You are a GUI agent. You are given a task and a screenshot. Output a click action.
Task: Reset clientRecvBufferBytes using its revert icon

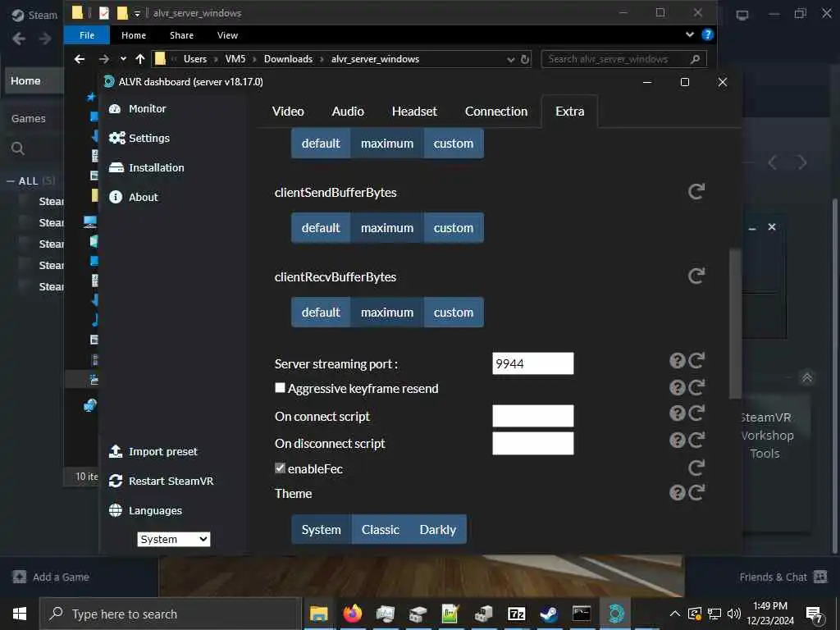(696, 276)
